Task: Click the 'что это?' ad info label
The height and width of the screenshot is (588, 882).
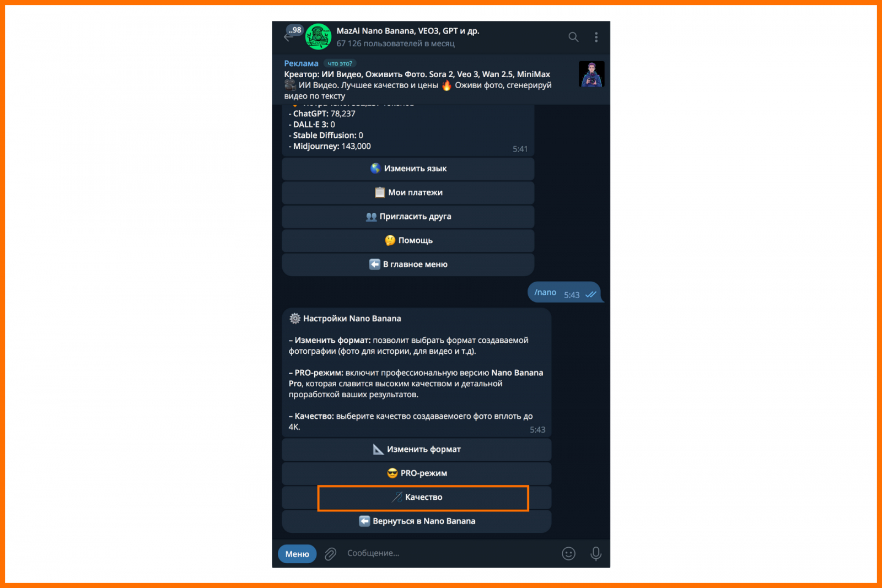Action: click(340, 63)
